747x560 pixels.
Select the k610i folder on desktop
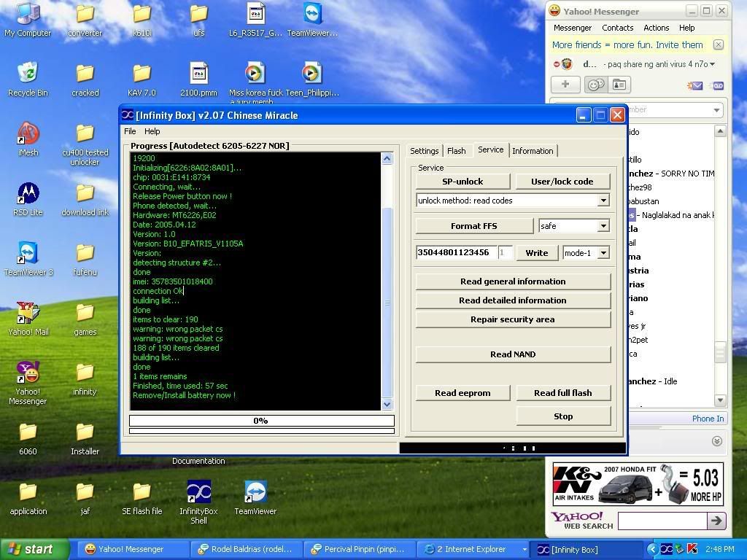142,20
